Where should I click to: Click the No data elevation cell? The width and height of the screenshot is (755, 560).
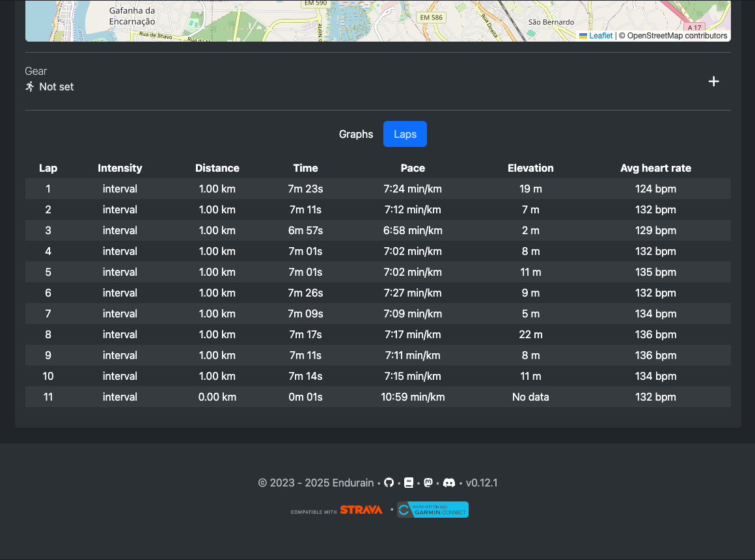click(530, 397)
